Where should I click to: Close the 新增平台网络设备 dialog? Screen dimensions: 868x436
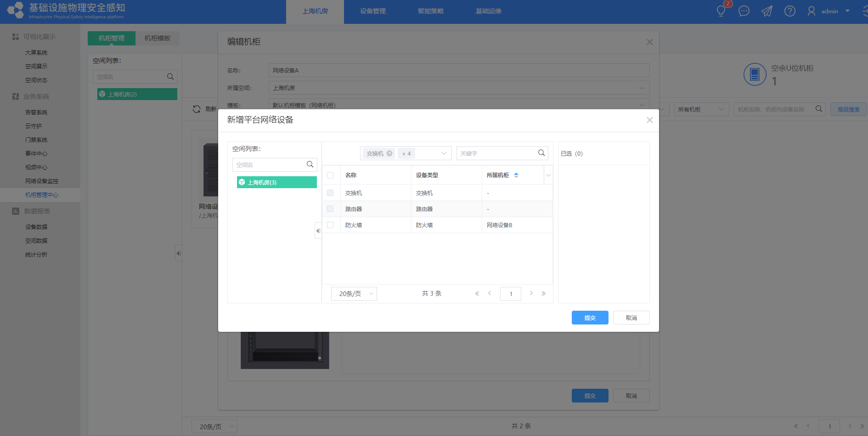click(x=649, y=120)
